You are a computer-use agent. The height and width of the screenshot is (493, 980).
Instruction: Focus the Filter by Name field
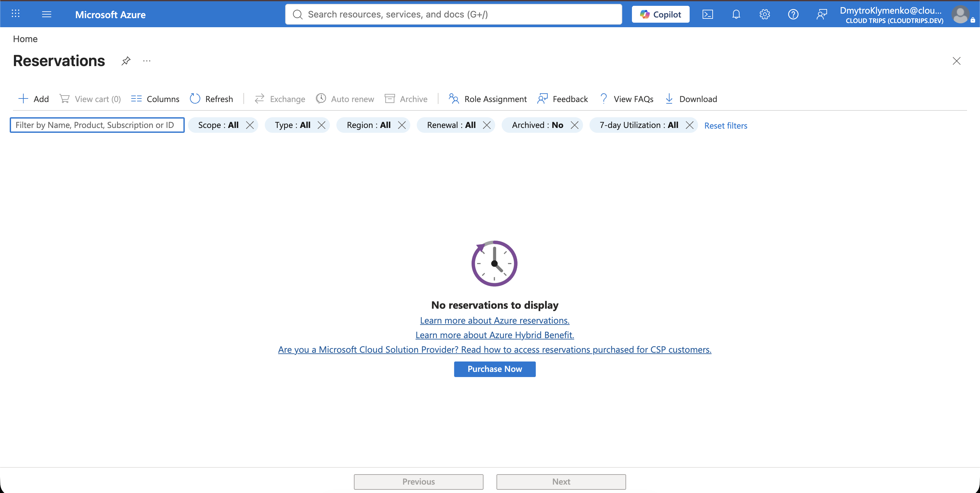(x=98, y=125)
